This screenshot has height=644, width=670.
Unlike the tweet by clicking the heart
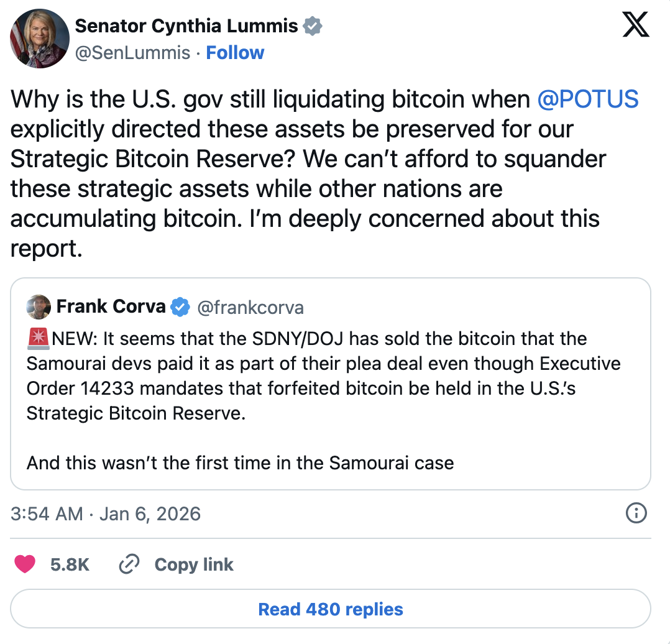point(24,563)
